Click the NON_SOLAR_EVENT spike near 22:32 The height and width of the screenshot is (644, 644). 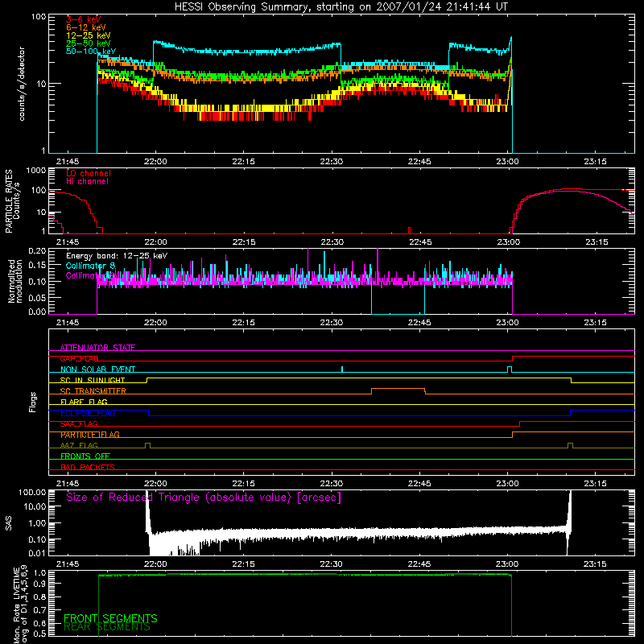click(x=342, y=369)
